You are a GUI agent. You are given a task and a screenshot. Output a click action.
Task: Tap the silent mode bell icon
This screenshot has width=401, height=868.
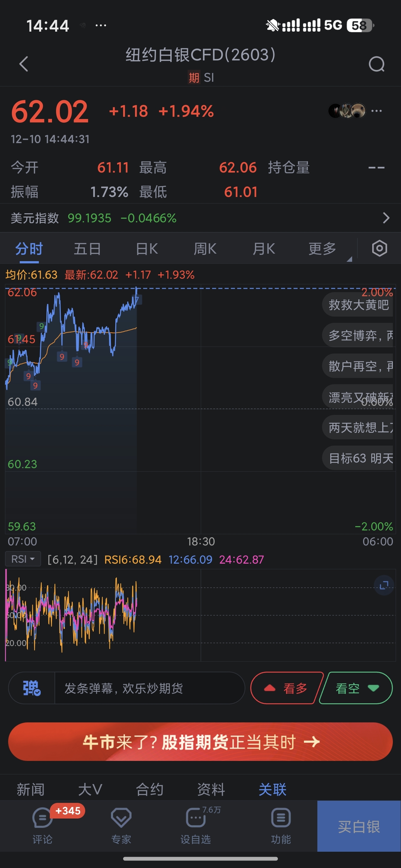click(272, 25)
